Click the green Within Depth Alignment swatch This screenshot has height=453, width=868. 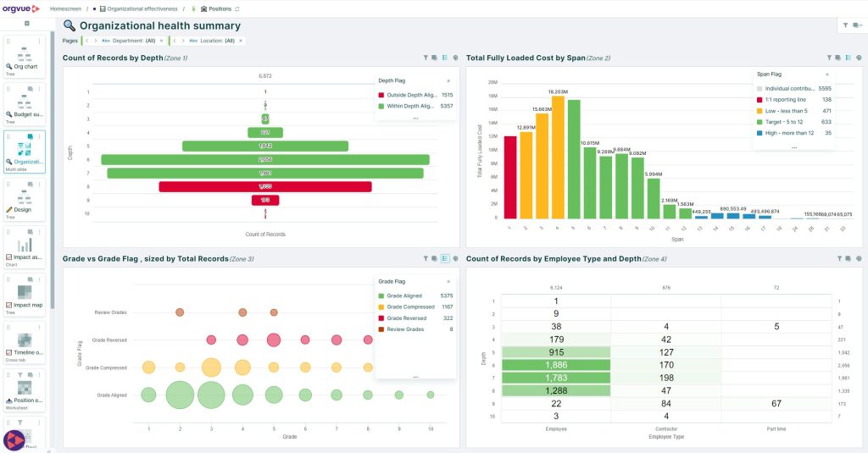pyautogui.click(x=381, y=106)
